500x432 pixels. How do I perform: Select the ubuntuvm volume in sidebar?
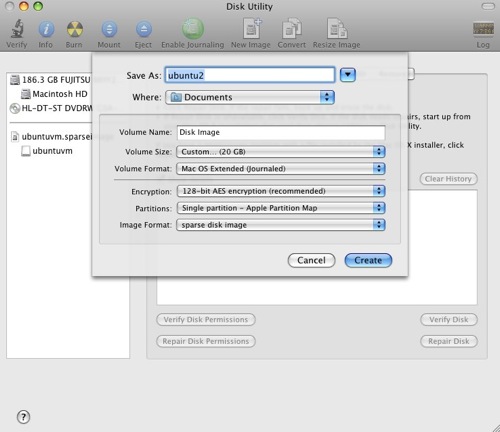coord(47,151)
